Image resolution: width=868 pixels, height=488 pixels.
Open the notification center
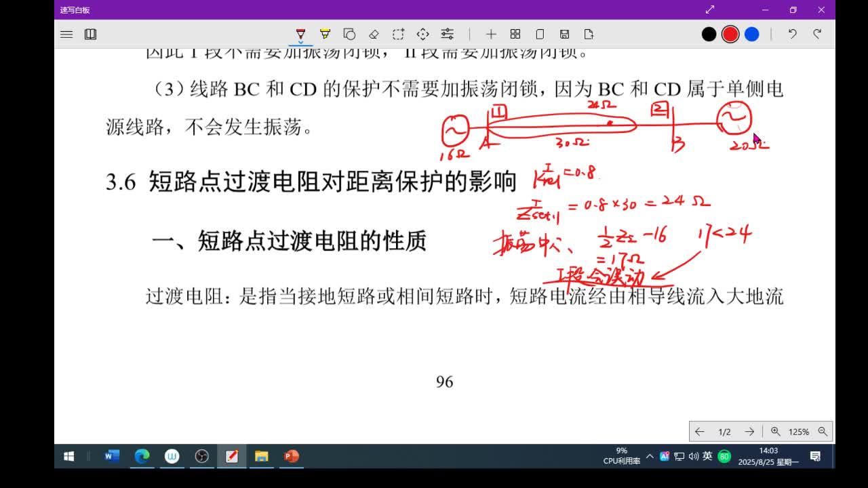click(x=815, y=456)
